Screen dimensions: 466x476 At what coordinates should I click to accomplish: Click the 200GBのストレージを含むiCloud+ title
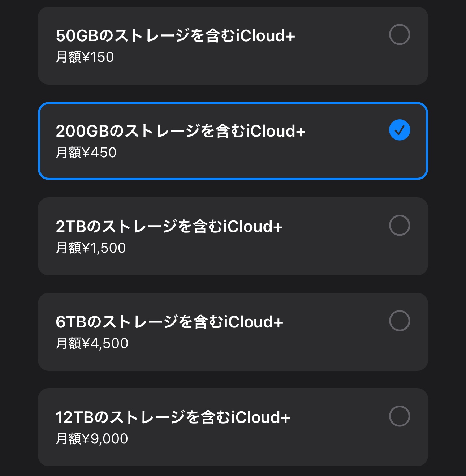coord(181,131)
